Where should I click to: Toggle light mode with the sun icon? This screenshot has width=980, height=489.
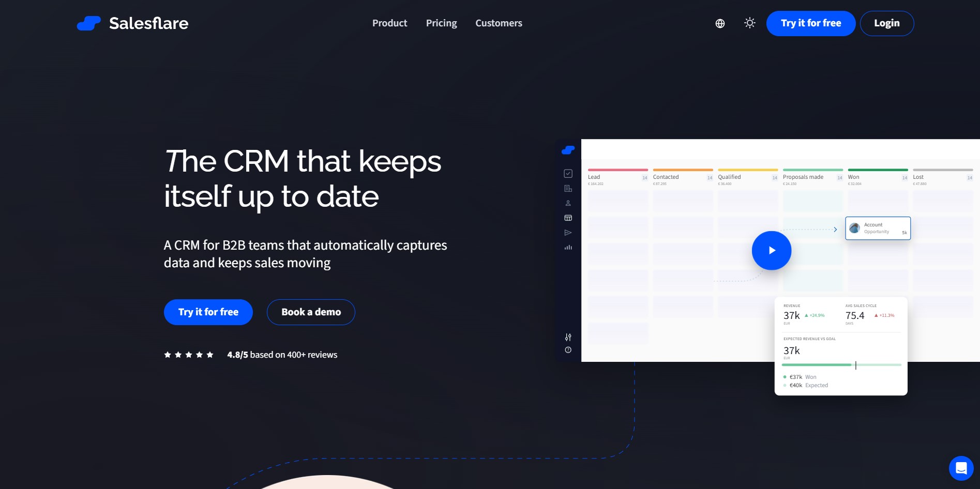tap(750, 23)
